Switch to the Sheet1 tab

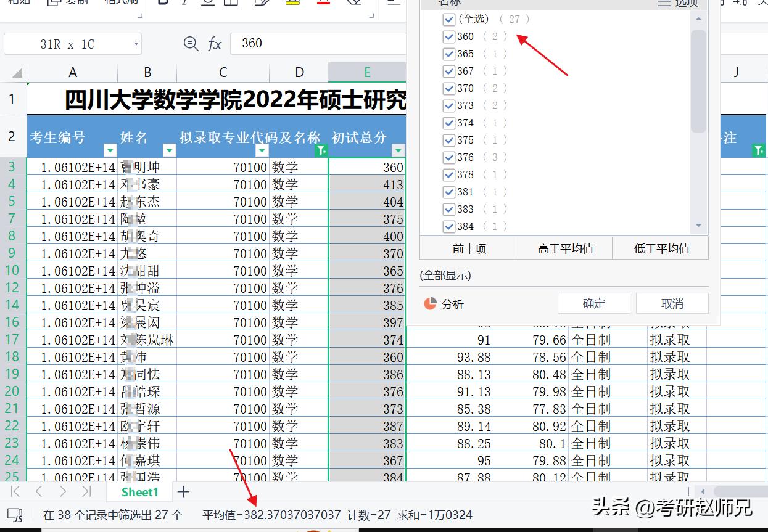[x=139, y=491]
